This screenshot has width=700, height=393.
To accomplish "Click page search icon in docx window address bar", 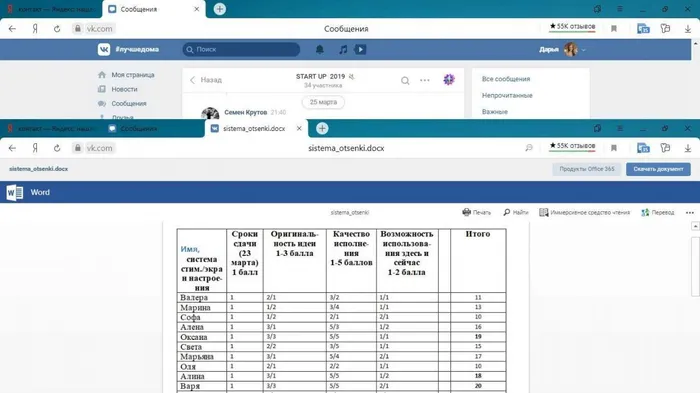I will (x=529, y=148).
